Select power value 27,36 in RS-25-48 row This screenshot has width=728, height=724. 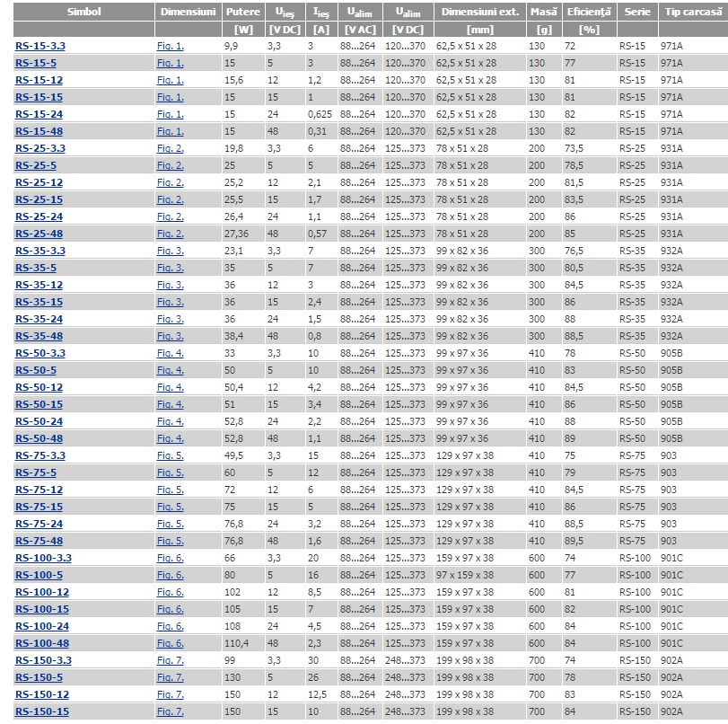(x=236, y=234)
